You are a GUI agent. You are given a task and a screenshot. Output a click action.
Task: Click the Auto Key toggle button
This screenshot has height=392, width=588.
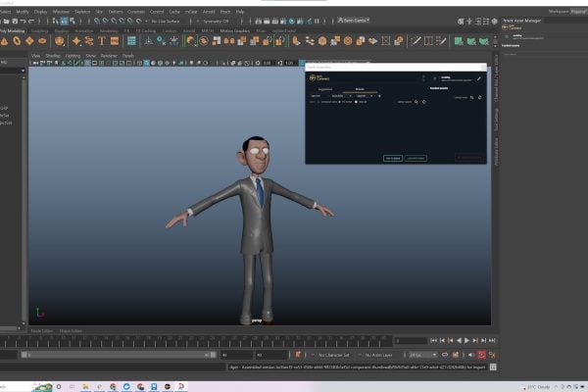coord(480,355)
